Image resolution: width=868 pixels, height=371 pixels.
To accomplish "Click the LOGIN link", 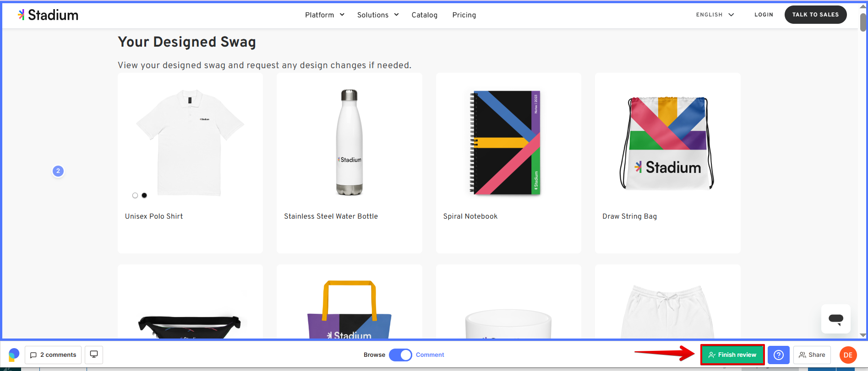I will tap(764, 15).
